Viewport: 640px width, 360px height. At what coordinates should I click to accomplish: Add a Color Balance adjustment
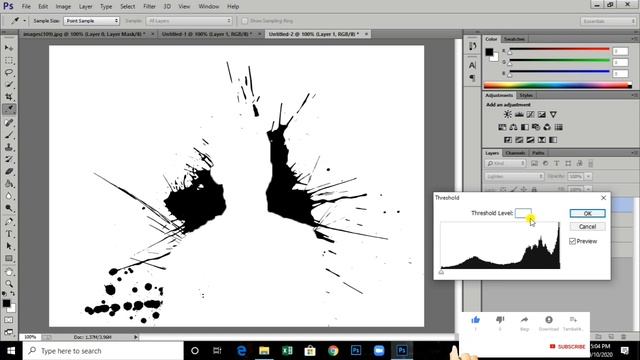(x=513, y=127)
